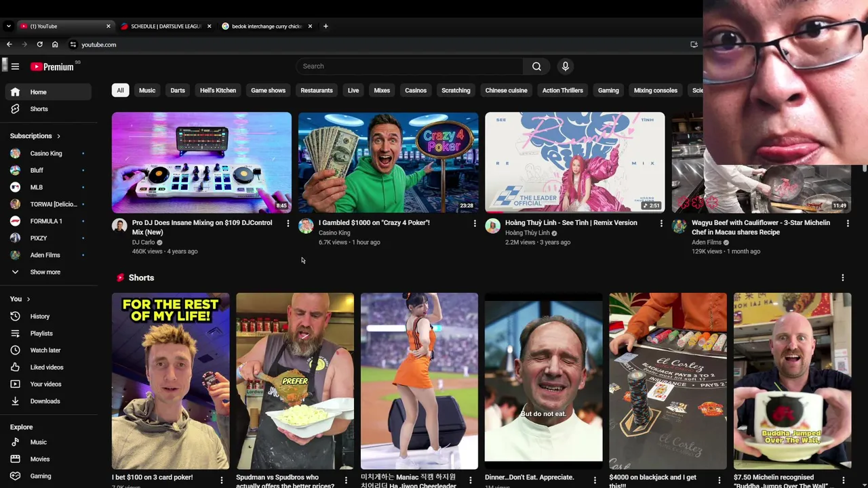Open FORMULA 1 subscription channel
Image resolution: width=868 pixels, height=488 pixels.
coord(47,222)
